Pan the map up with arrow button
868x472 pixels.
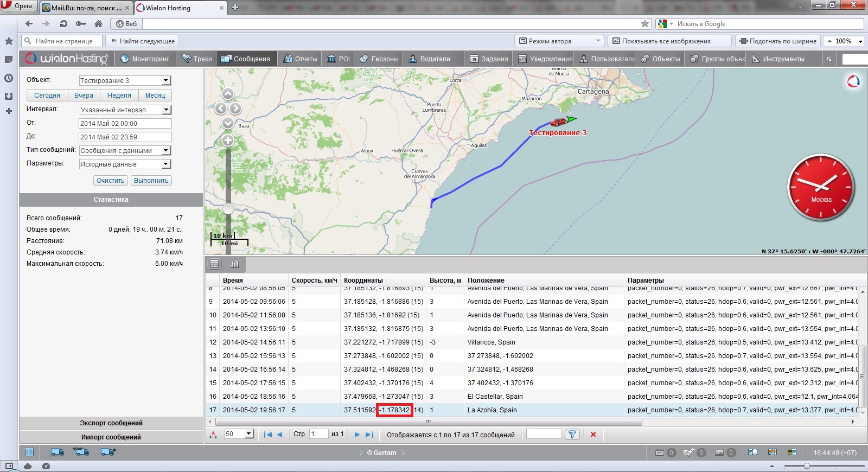(228, 94)
